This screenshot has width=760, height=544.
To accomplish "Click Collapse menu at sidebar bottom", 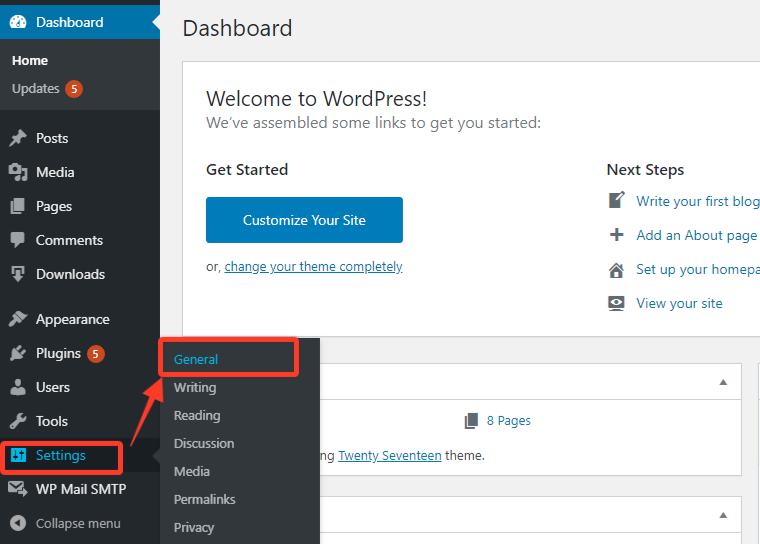I will pos(80,523).
